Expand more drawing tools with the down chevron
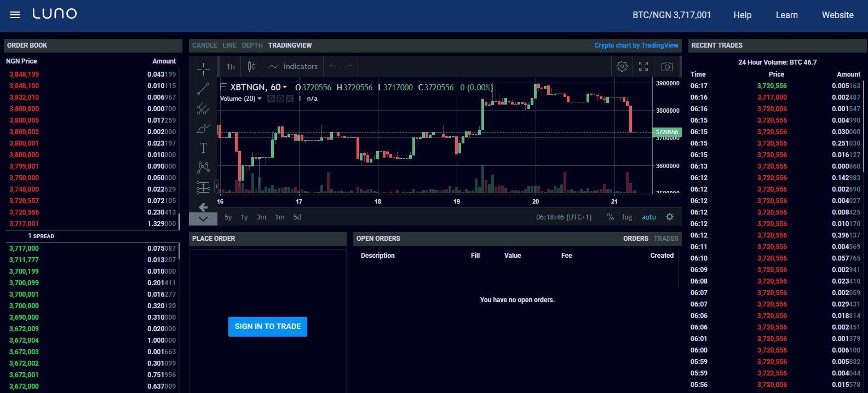This screenshot has width=868, height=393. [x=203, y=219]
